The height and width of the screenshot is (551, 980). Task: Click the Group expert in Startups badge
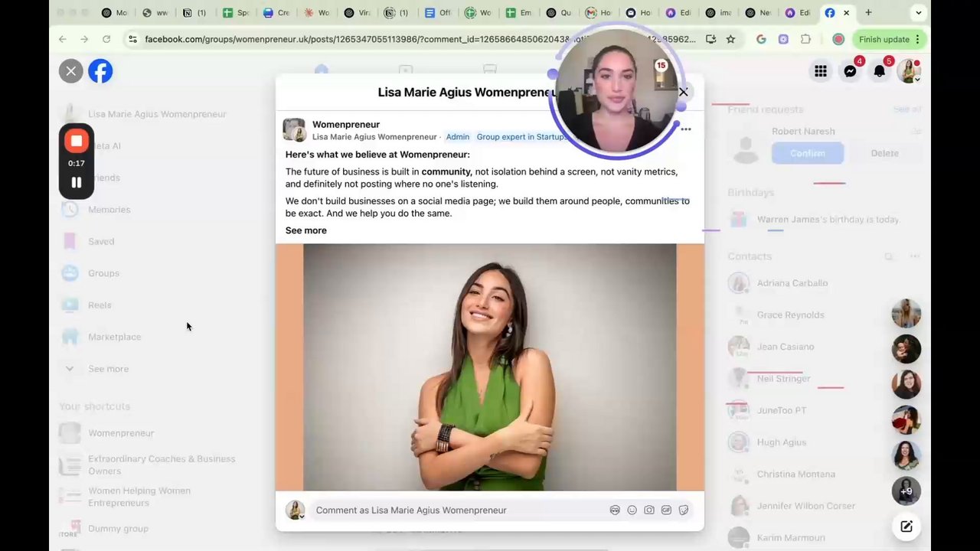point(522,137)
